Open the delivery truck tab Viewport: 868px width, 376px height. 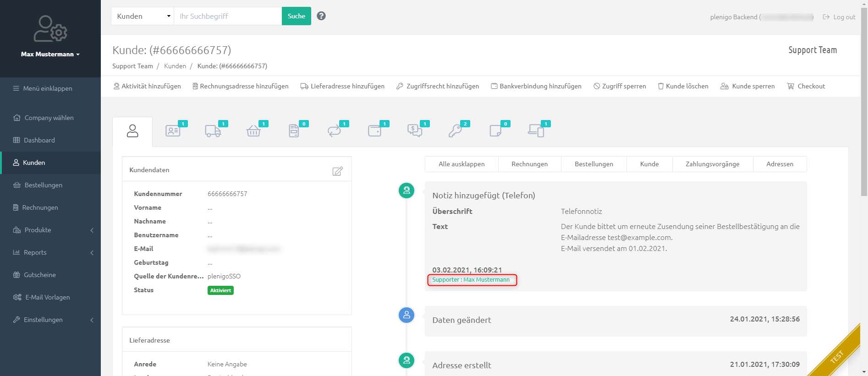point(213,131)
